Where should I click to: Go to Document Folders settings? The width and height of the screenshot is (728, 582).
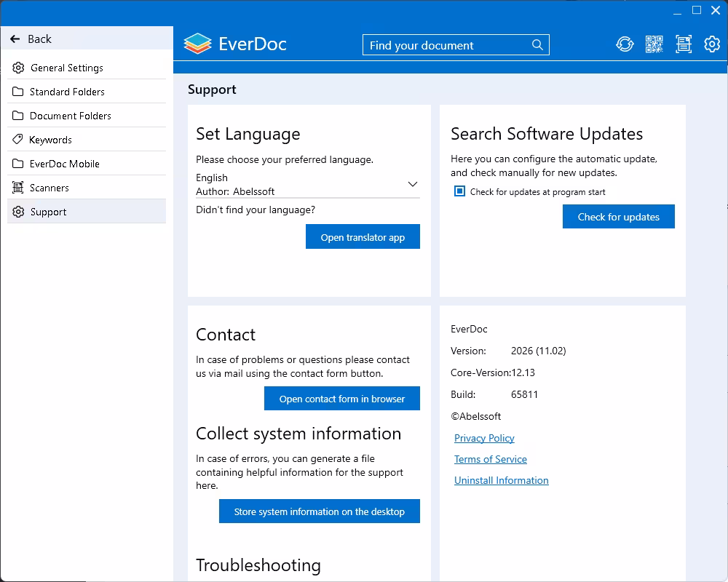87,116
